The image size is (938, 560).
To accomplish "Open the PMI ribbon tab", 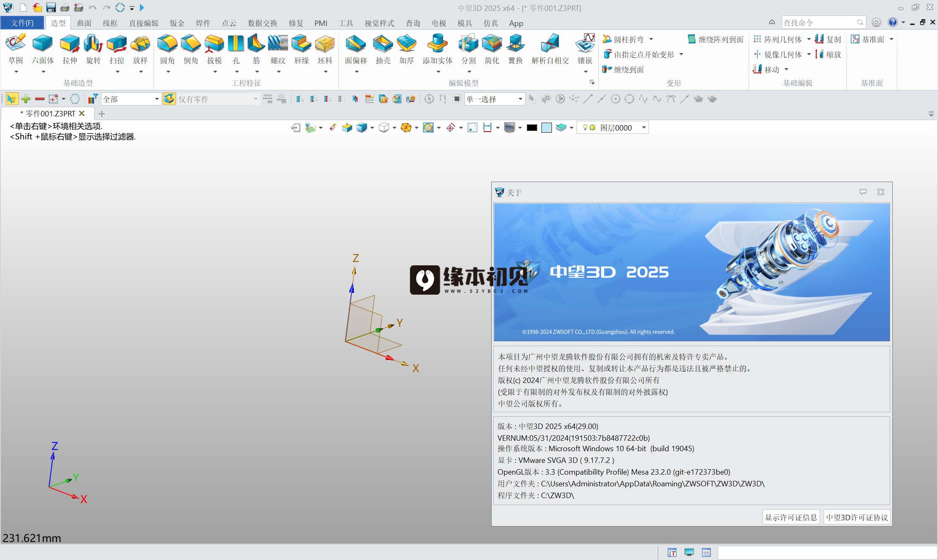I will tap(321, 23).
